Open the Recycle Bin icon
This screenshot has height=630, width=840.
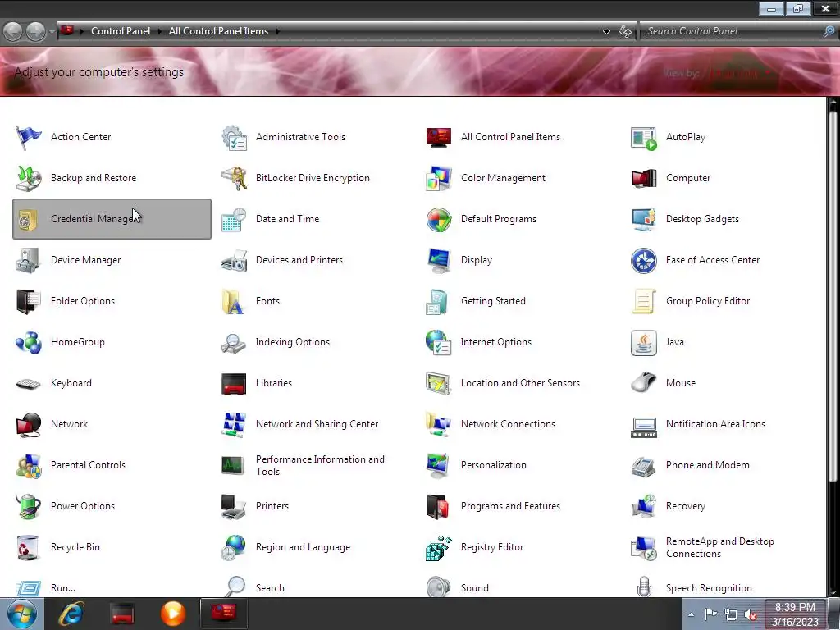click(x=28, y=547)
